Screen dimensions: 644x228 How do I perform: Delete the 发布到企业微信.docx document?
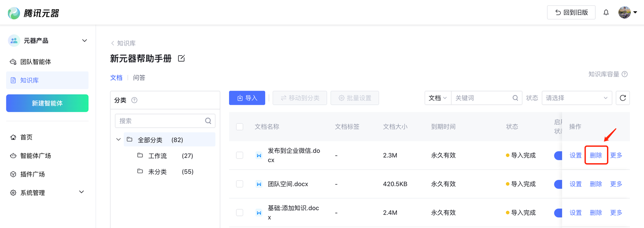pos(596,155)
